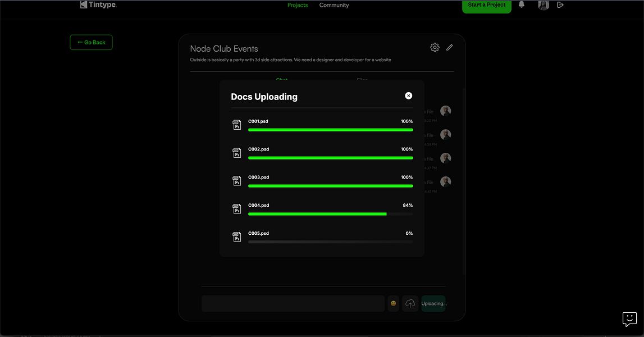Viewport: 644px width, 337px height.
Task: Click the C005.psd file icon
Action: pos(237,236)
